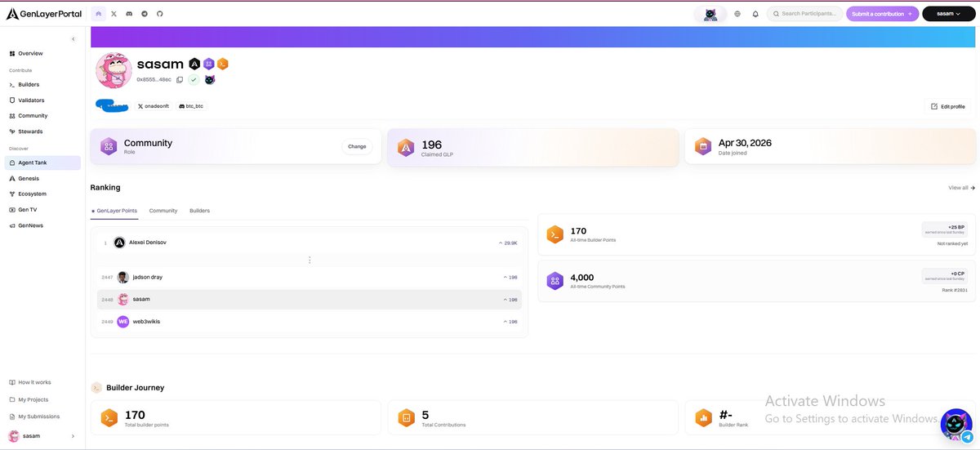This screenshot has width=980, height=450.
Task: Expand hidden ranks with vertical dots
Action: point(310,260)
